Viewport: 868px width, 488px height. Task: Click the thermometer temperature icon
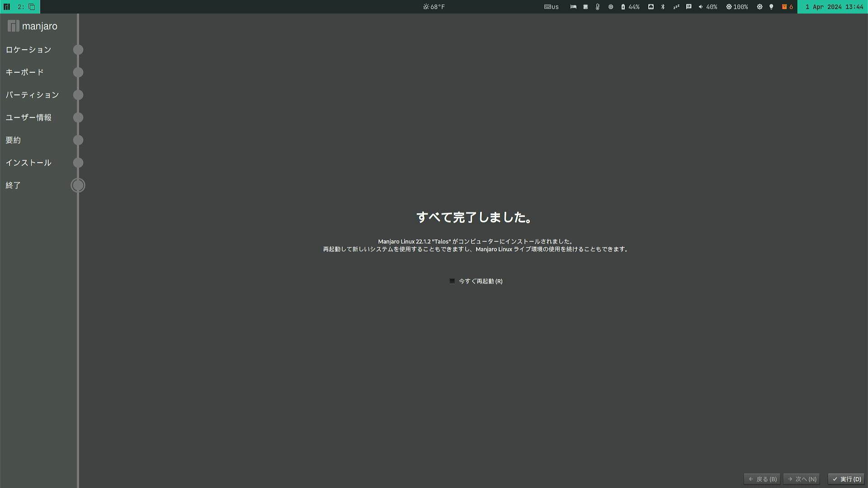[x=598, y=7]
